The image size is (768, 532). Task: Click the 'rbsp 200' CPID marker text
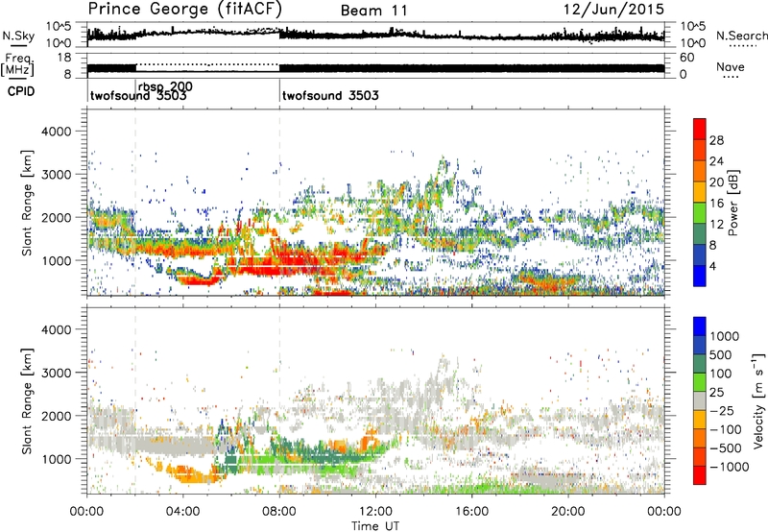pyautogui.click(x=165, y=86)
